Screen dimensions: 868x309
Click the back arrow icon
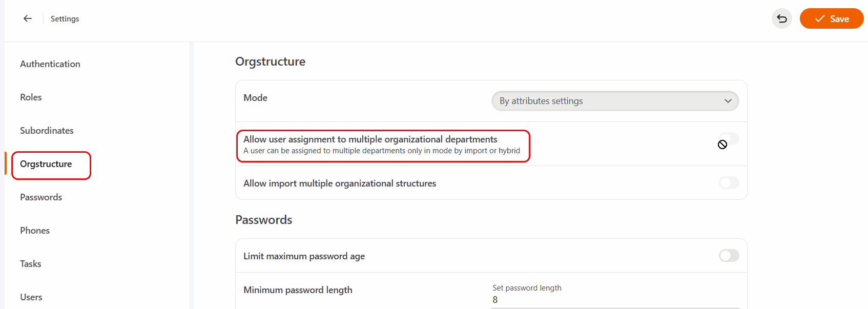(x=28, y=18)
